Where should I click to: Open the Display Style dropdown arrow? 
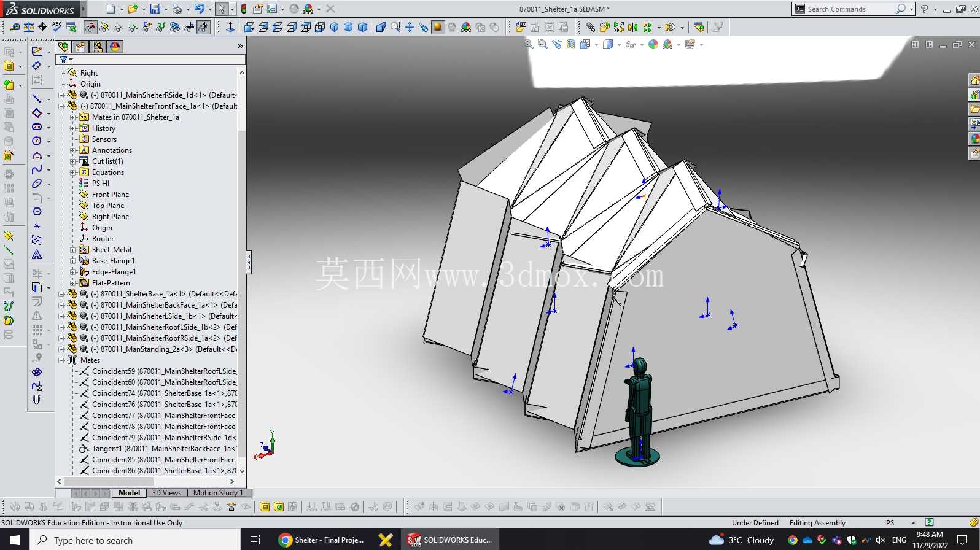click(x=618, y=45)
